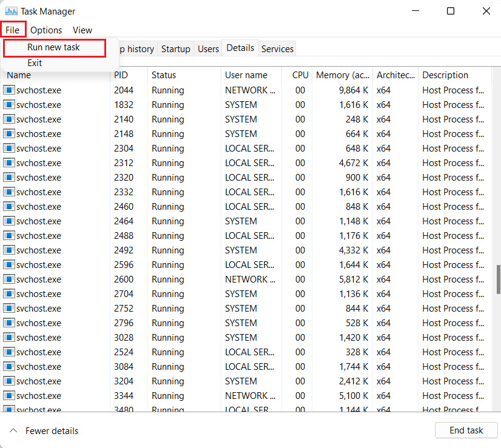Switch to the Startup tab
The image size is (501, 448).
tap(176, 49)
